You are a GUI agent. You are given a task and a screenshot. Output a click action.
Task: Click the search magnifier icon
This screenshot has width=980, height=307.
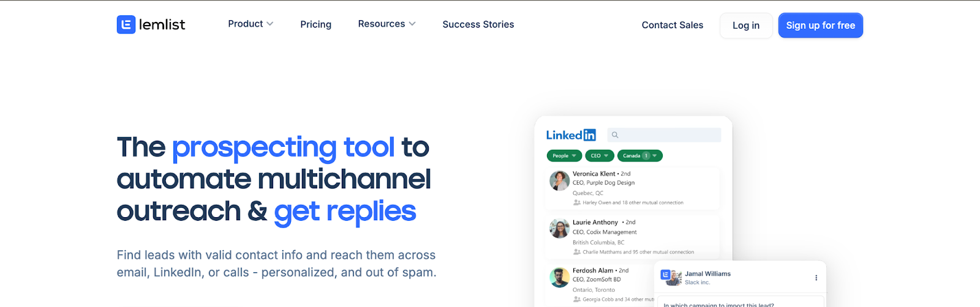coord(615,135)
